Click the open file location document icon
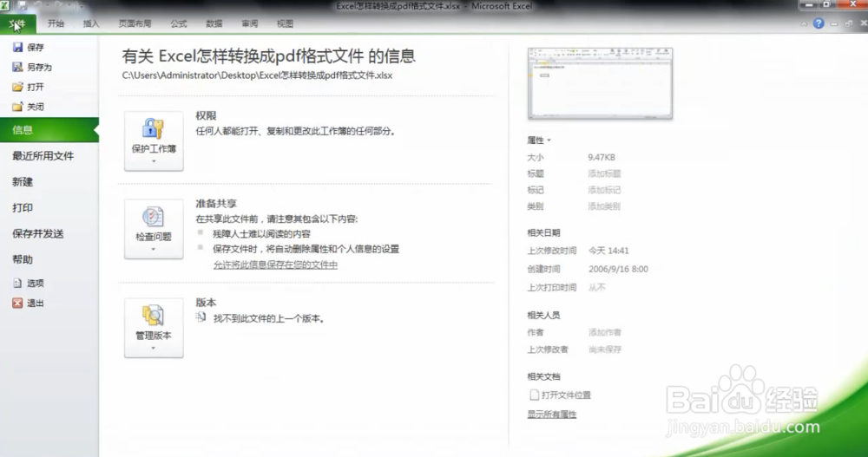Viewport: 868px width, 457px height. (x=534, y=395)
